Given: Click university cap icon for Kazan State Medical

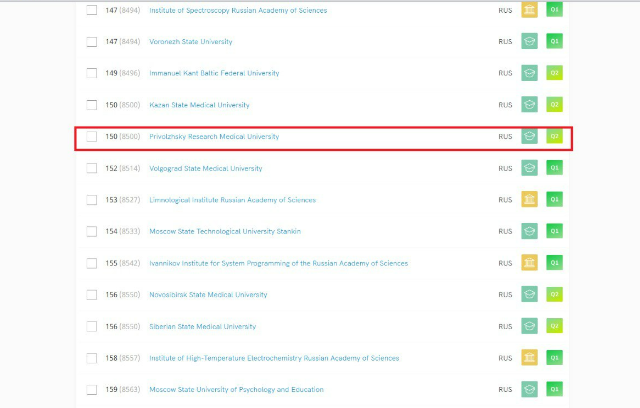Looking at the screenshot, I should (x=529, y=104).
